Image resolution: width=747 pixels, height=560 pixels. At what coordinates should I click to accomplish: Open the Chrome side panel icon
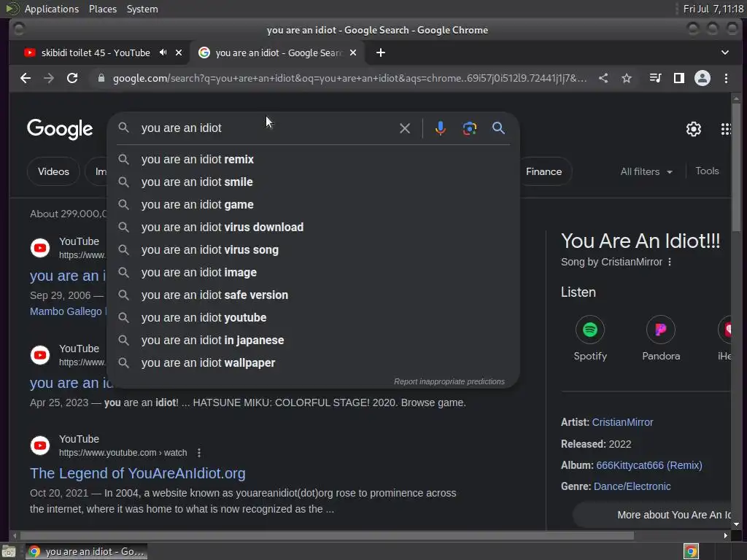tap(679, 78)
